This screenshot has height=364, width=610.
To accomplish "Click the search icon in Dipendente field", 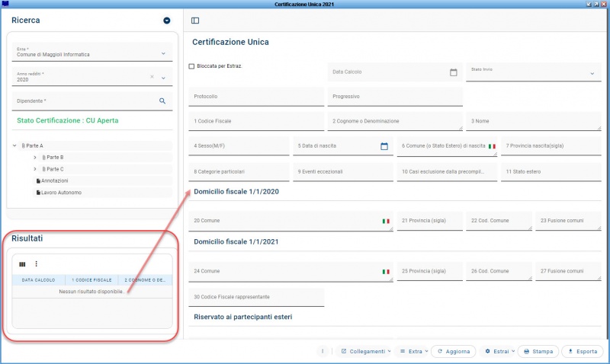I will 162,101.
